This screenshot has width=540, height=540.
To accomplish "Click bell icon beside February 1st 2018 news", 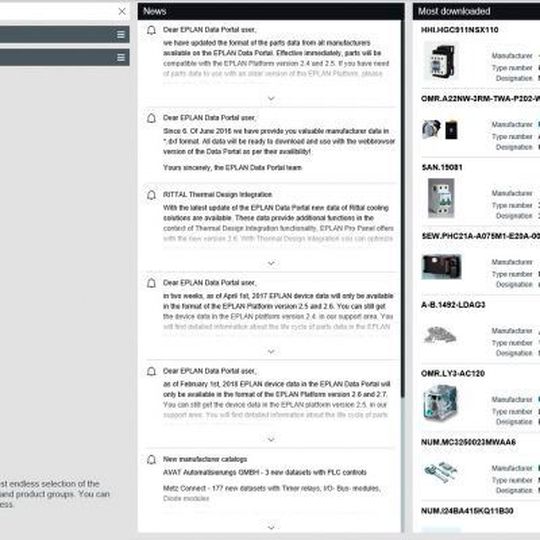I will [x=151, y=372].
